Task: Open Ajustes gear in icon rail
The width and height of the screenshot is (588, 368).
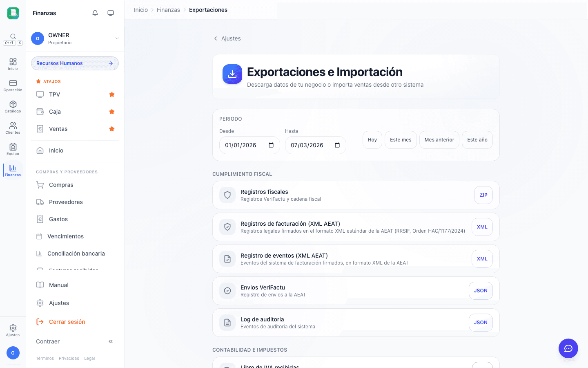Action: pyautogui.click(x=13, y=330)
